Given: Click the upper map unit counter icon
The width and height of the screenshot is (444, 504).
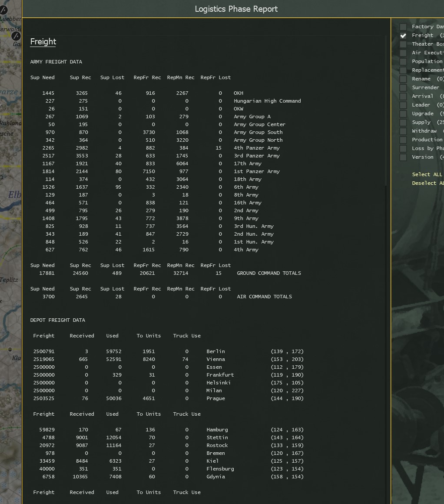Looking at the screenshot, I should (x=3, y=10).
